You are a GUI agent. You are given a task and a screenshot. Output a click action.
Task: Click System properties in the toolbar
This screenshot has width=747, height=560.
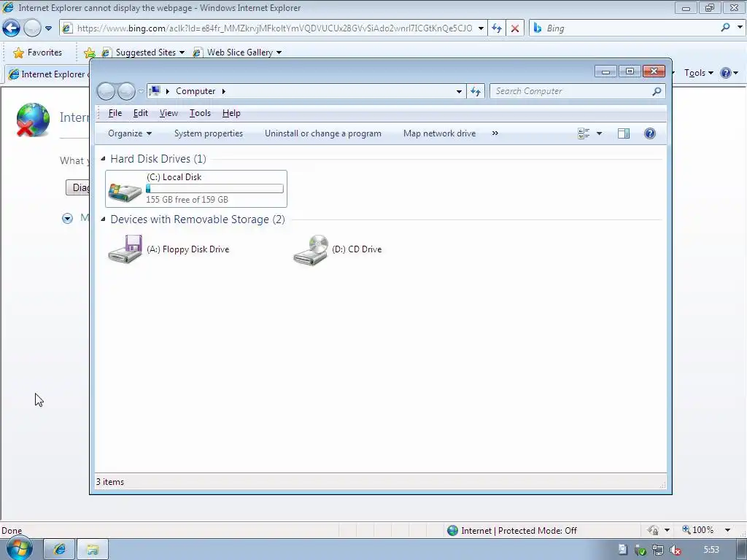click(x=208, y=133)
